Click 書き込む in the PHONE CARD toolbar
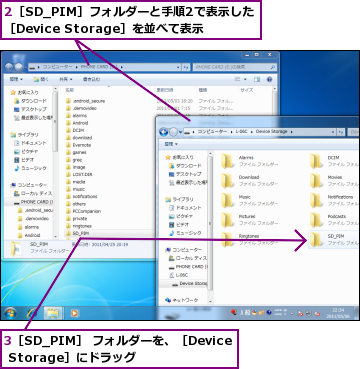Screen dimensions: 360x369 [x=91, y=79]
